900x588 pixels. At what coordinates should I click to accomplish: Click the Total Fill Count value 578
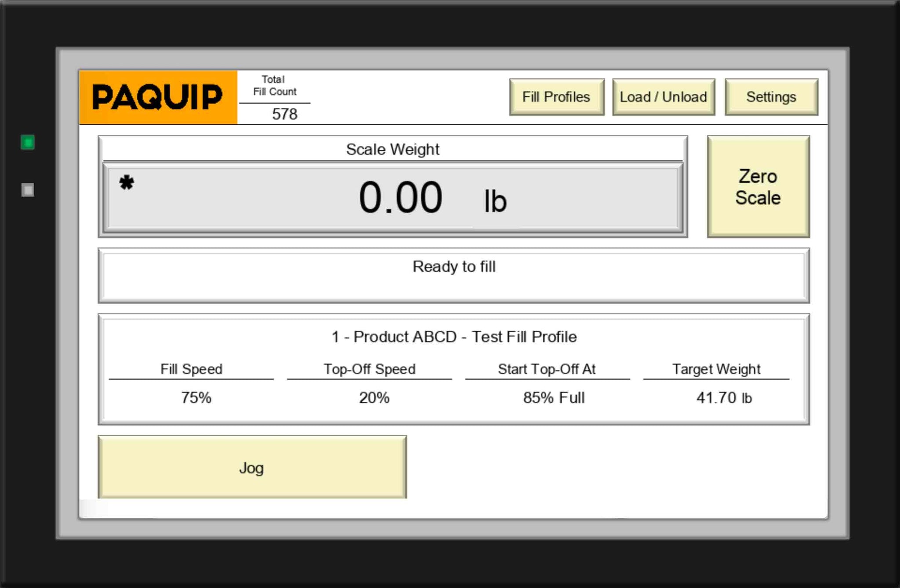click(284, 114)
